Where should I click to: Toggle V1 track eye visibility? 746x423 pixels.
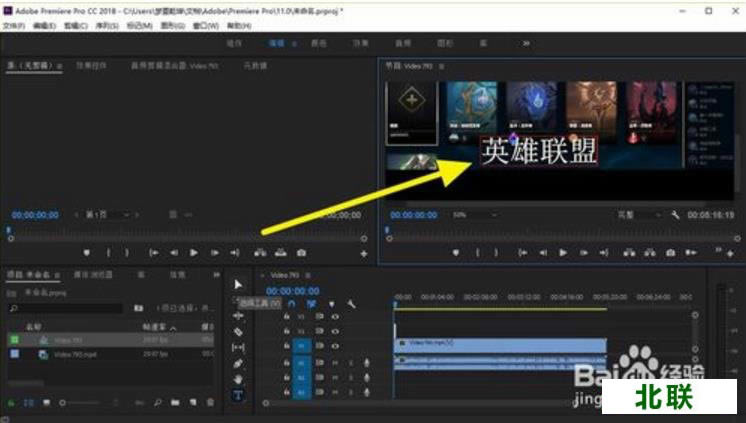point(335,345)
